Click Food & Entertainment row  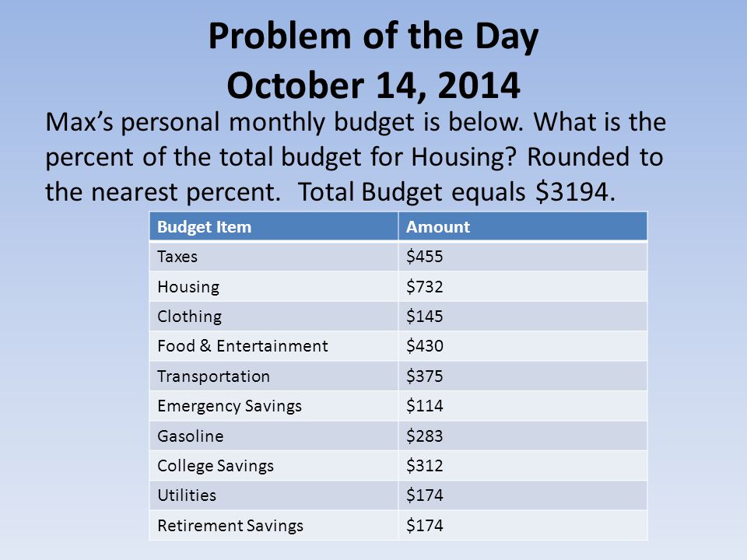pyautogui.click(x=398, y=346)
